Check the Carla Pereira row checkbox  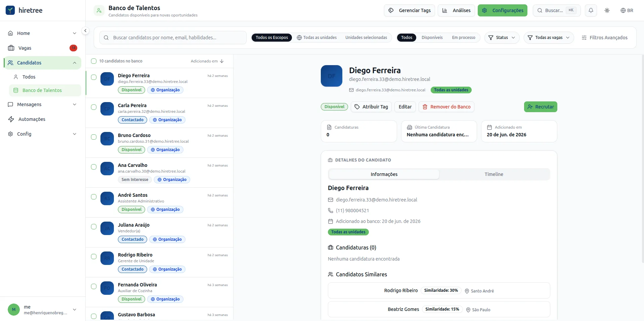[94, 107]
